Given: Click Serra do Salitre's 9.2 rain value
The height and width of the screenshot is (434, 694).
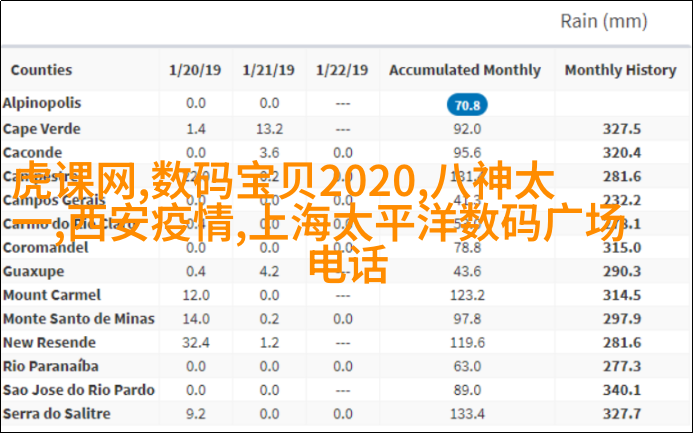Looking at the screenshot, I should click(196, 414).
